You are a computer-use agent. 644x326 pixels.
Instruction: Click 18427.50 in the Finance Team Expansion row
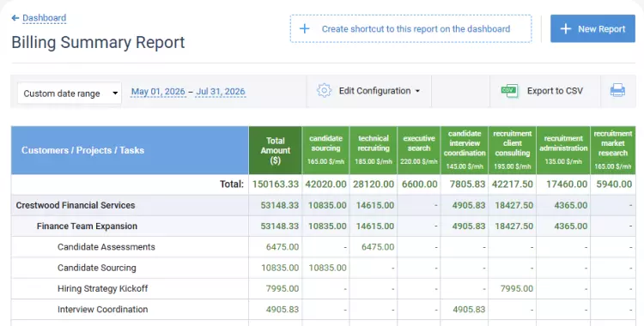[x=513, y=226]
